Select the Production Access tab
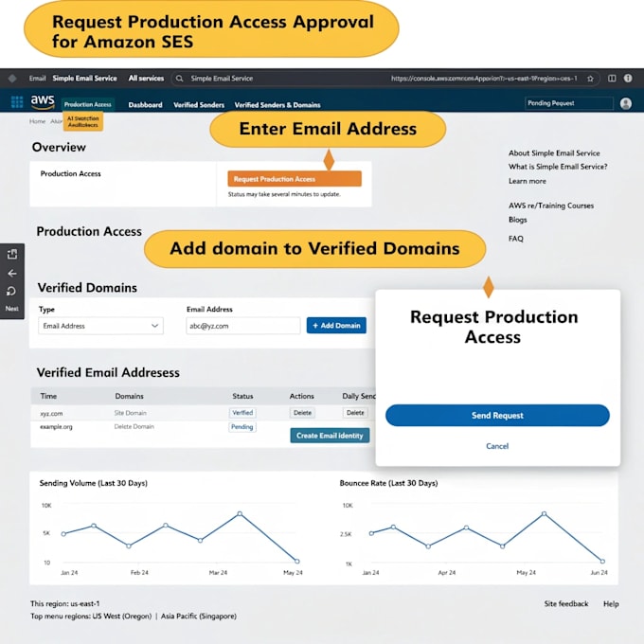Viewport: 644px width, 644px height. [x=87, y=104]
